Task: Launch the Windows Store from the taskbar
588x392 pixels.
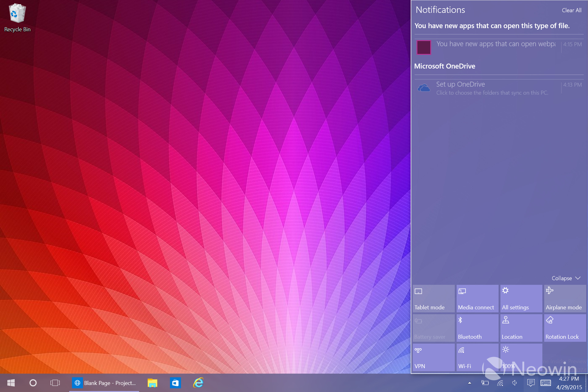Action: pyautogui.click(x=175, y=383)
